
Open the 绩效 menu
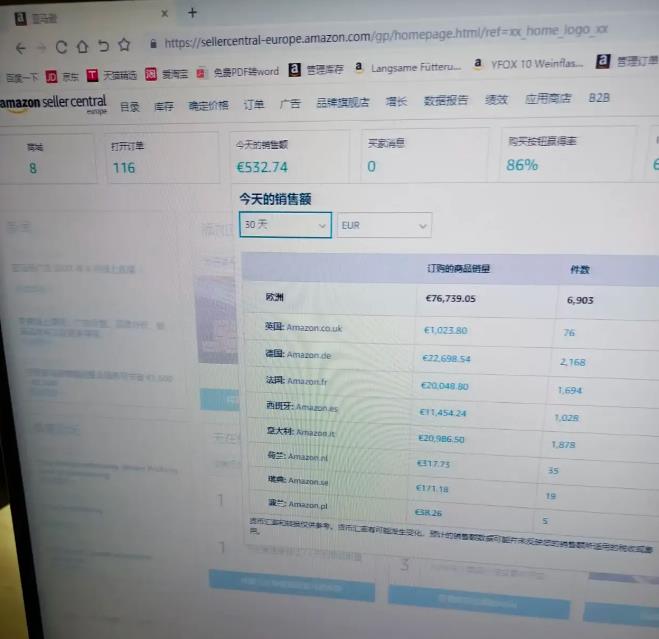(496, 100)
